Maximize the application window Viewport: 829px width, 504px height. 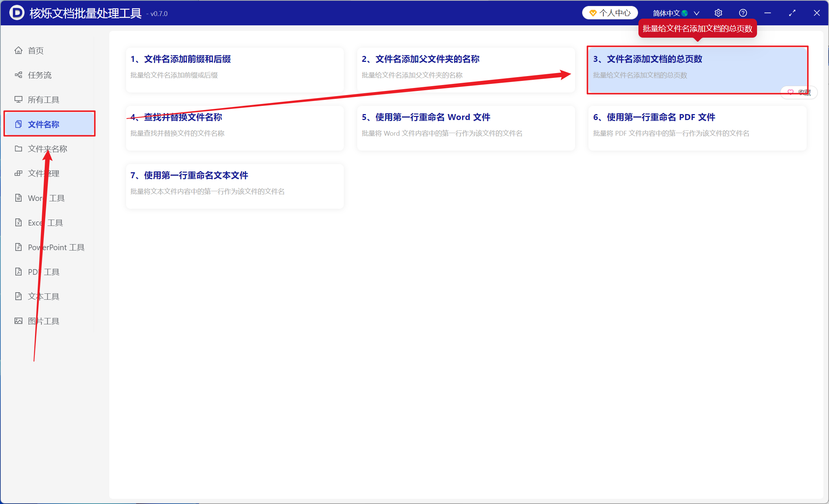792,13
